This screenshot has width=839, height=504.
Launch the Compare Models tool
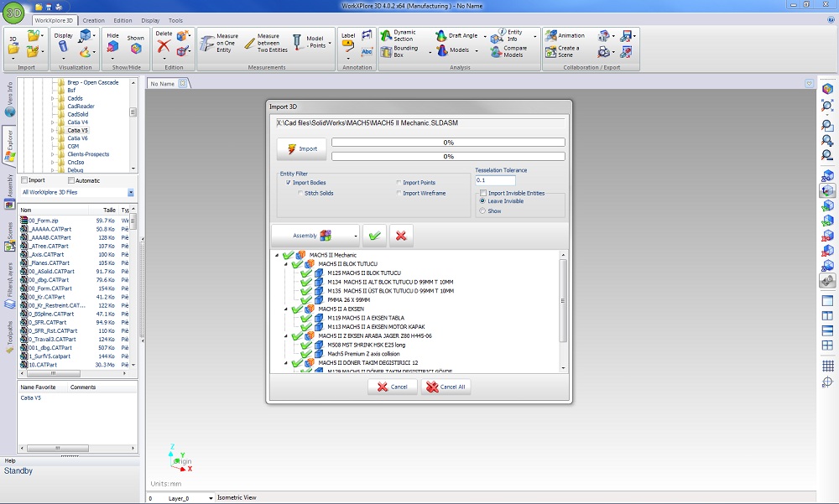[508, 51]
